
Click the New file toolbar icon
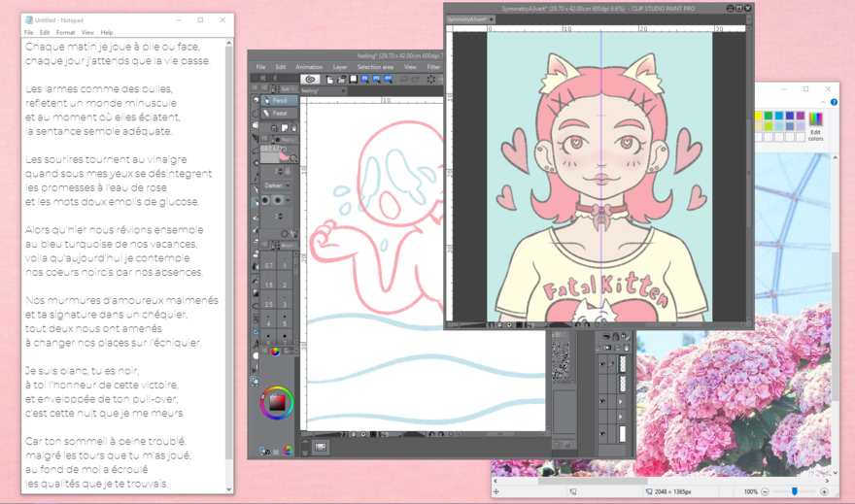click(x=330, y=80)
